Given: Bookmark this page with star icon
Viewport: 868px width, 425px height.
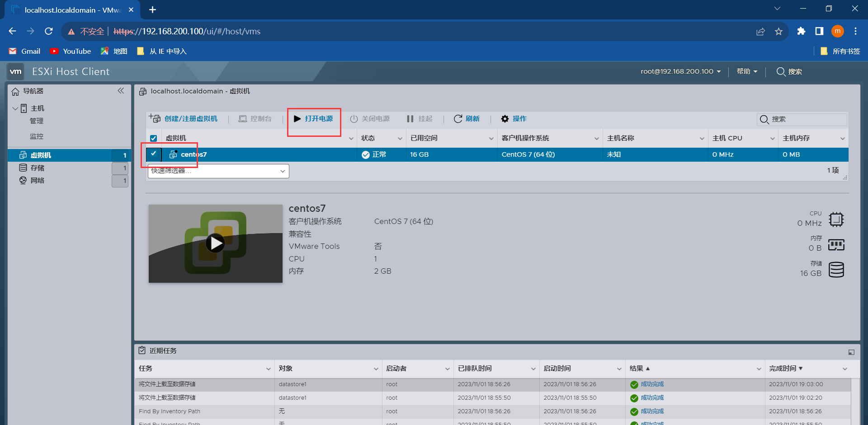Looking at the screenshot, I should (778, 31).
